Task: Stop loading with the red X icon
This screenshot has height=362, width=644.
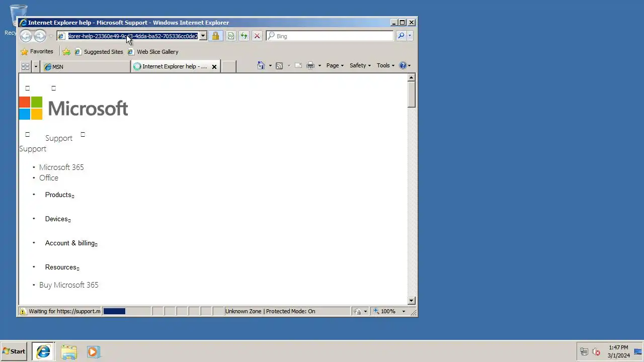Action: point(257,36)
